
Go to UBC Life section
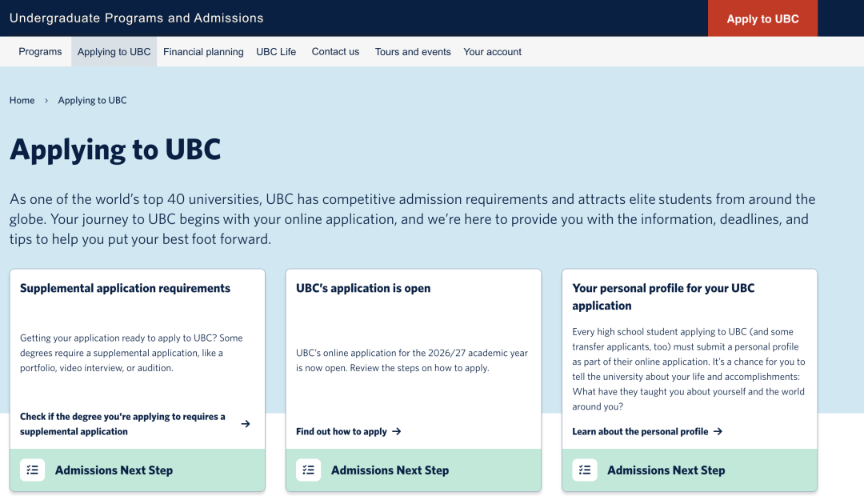pos(276,52)
